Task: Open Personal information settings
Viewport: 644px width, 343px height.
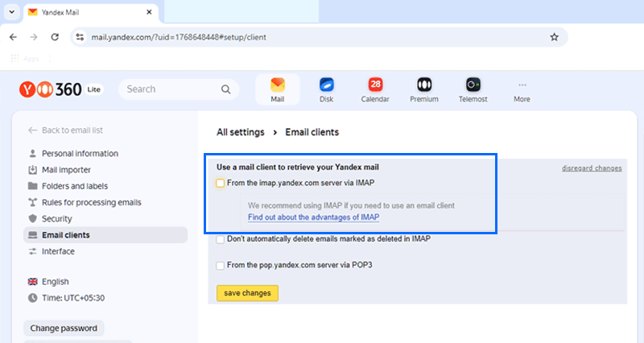Action: click(x=80, y=153)
